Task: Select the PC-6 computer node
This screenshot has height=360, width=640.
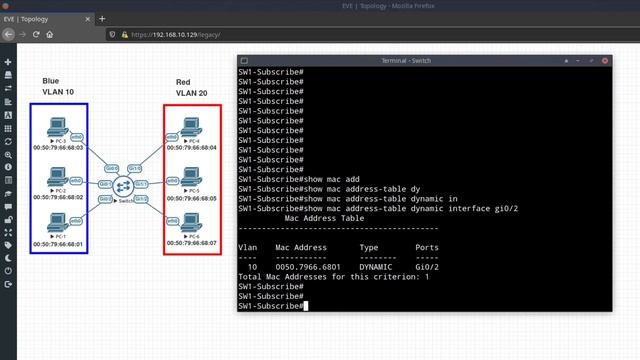Action: pyautogui.click(x=191, y=222)
